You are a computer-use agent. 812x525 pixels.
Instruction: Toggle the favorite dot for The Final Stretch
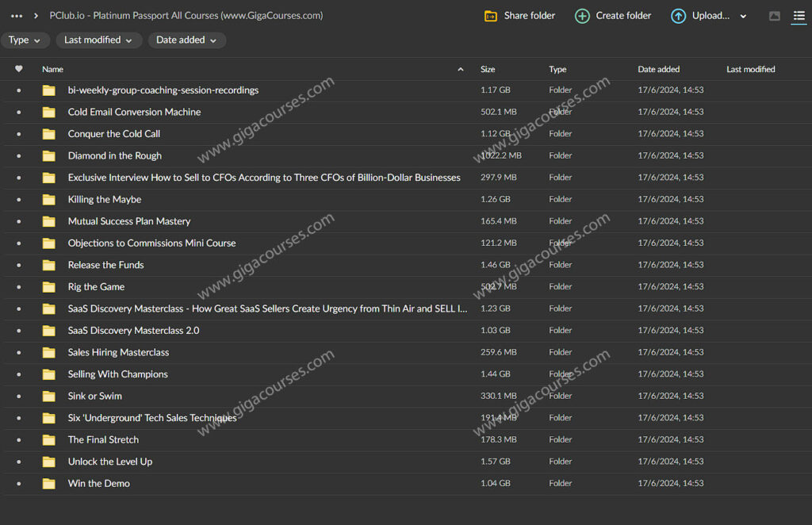tap(19, 439)
